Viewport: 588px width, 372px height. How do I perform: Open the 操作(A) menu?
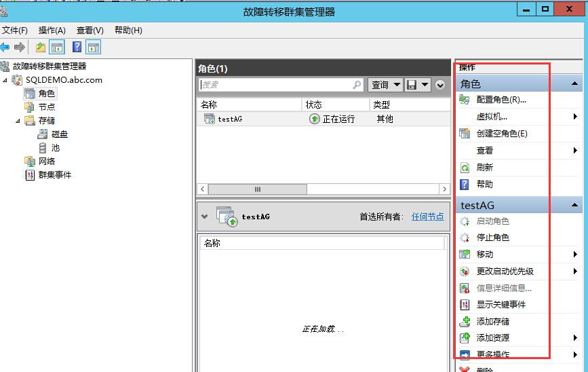point(52,31)
